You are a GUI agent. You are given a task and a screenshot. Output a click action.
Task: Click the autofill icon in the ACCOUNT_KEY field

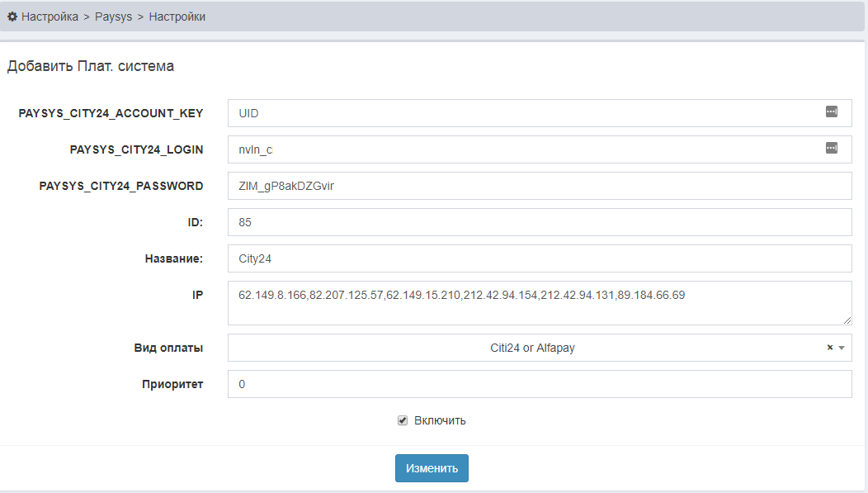pos(832,111)
